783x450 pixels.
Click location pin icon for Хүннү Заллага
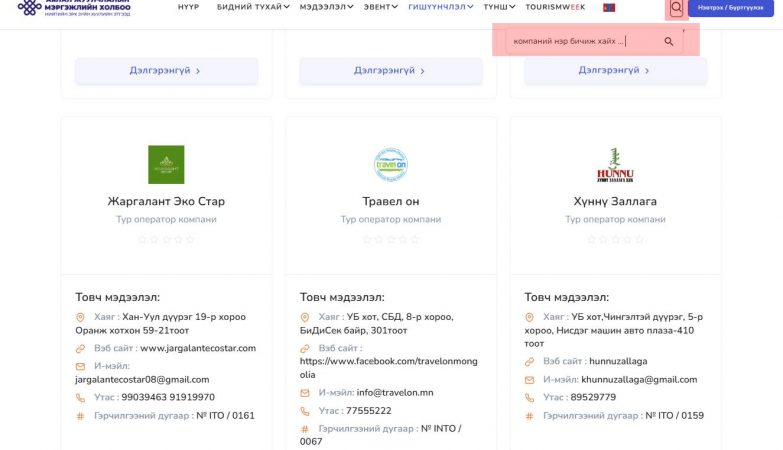click(x=529, y=317)
